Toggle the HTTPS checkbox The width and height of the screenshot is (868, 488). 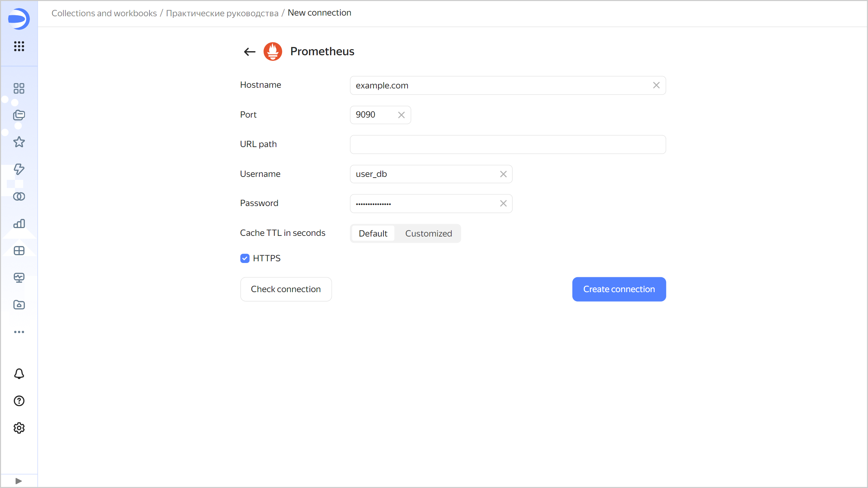[245, 258]
